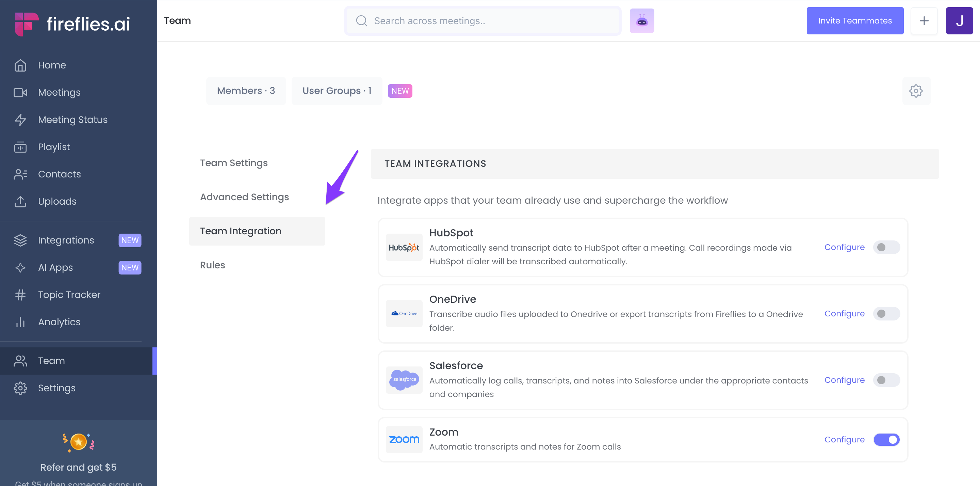Click the Analytics bar chart icon
Screen dimensions: 980x486
coord(20,322)
